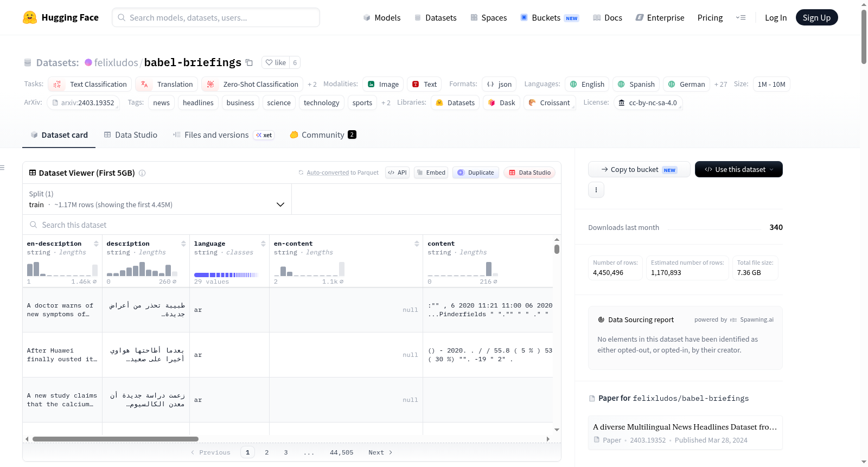Open the Docs menu item
The width and height of the screenshot is (868, 467).
point(607,17)
